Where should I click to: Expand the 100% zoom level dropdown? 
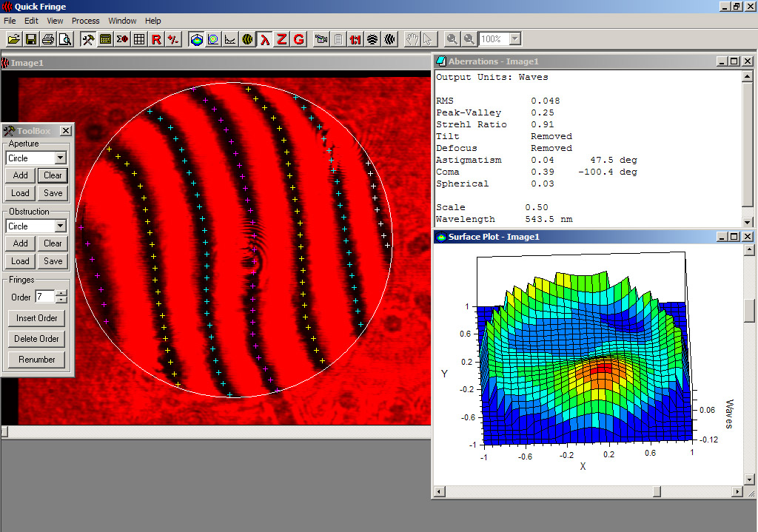click(x=515, y=39)
